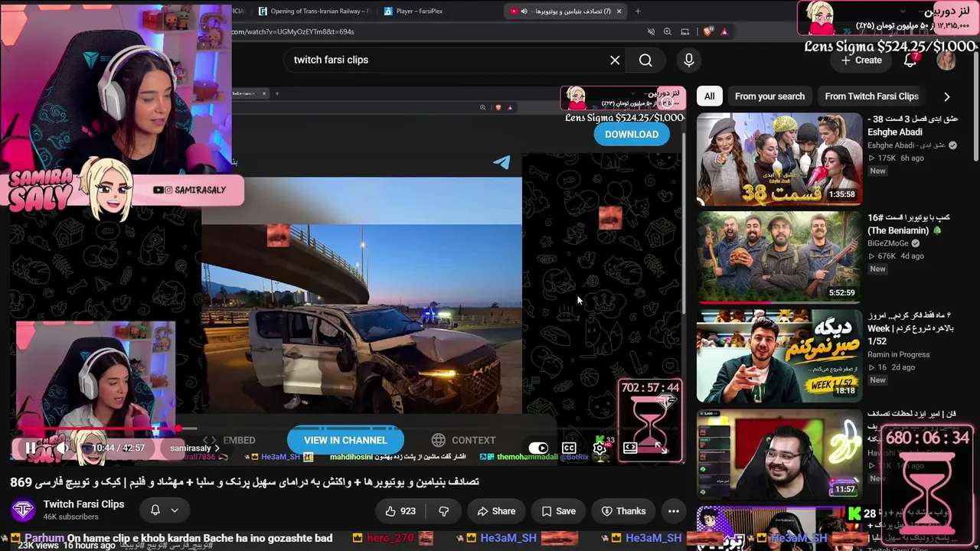Dislike the video
980x551 pixels.
443,511
